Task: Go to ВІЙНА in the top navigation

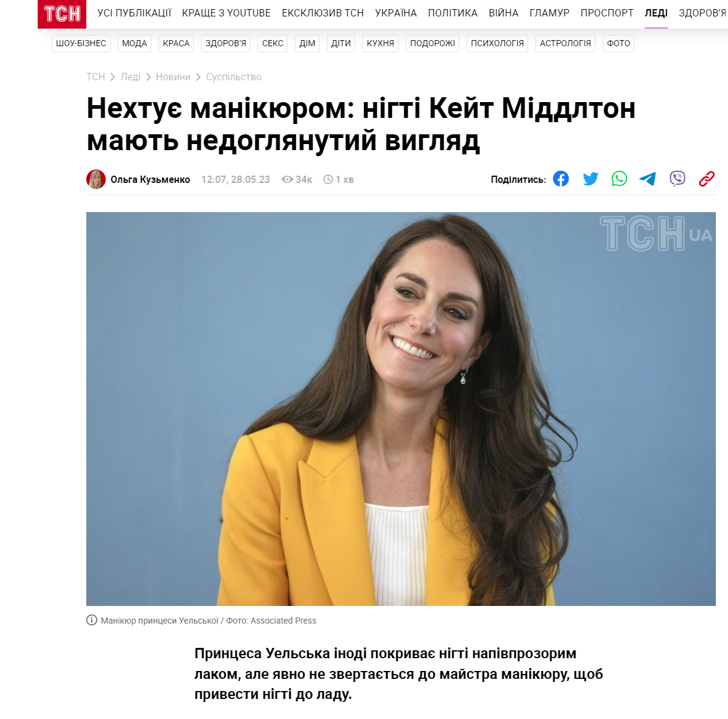Action: tap(503, 13)
